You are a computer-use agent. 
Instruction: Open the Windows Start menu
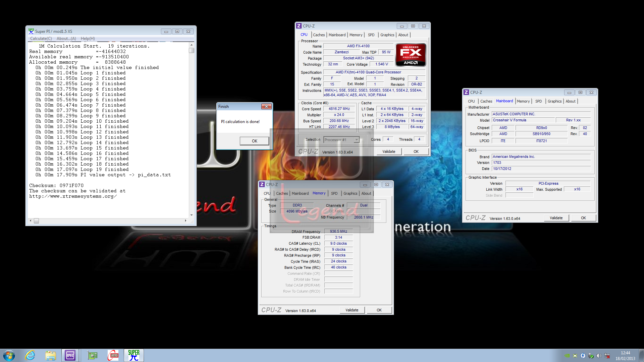point(9,355)
